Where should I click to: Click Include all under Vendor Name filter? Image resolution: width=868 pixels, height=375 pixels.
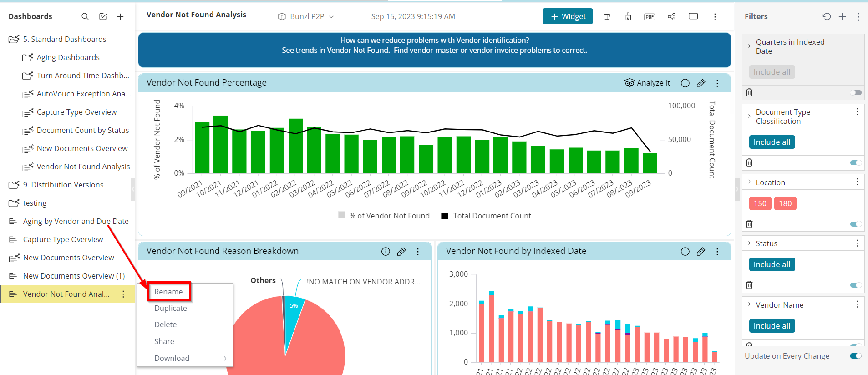coord(772,326)
